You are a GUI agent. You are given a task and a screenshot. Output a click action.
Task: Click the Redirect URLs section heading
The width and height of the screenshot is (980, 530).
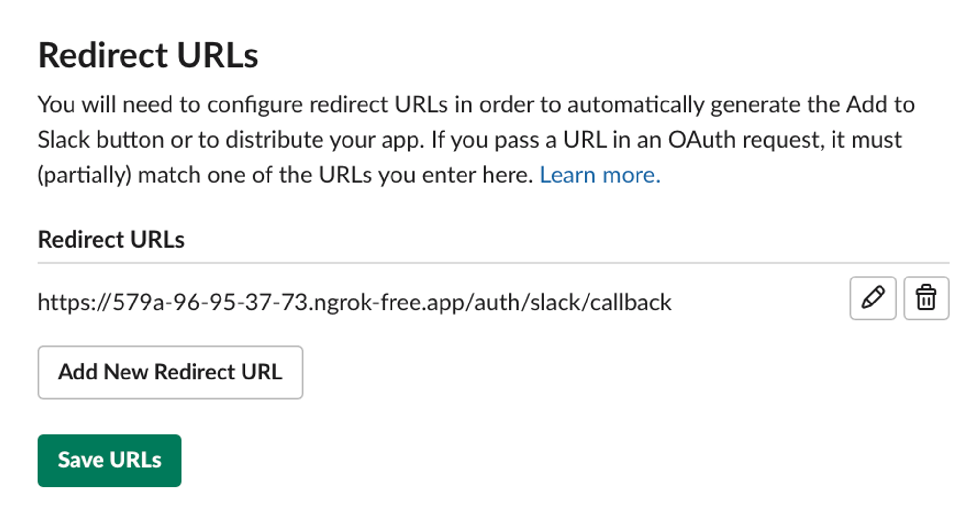coord(148,54)
